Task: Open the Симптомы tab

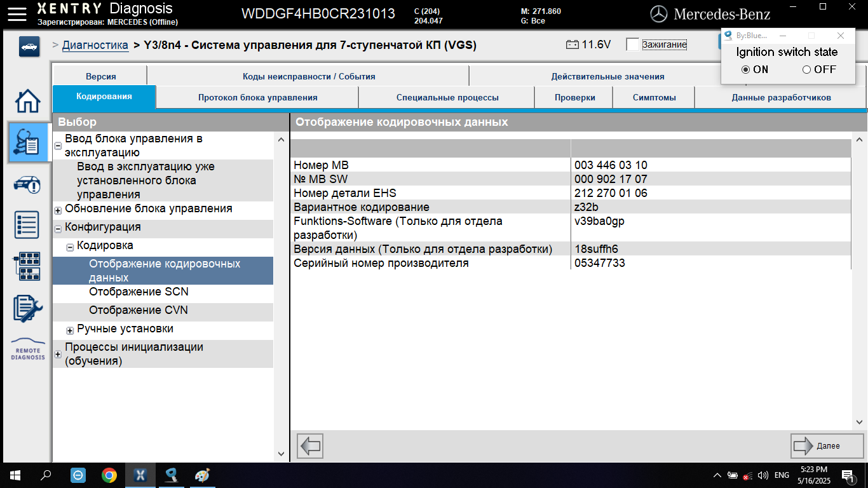Action: [x=654, y=97]
